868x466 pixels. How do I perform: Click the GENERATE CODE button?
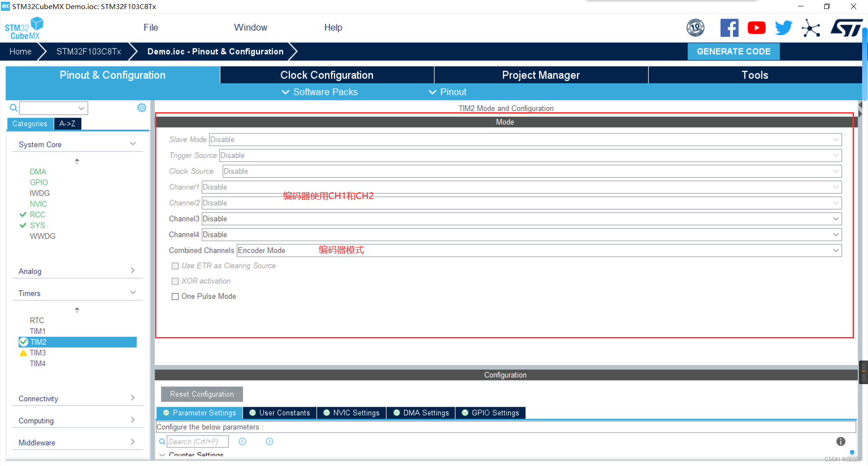tap(733, 52)
